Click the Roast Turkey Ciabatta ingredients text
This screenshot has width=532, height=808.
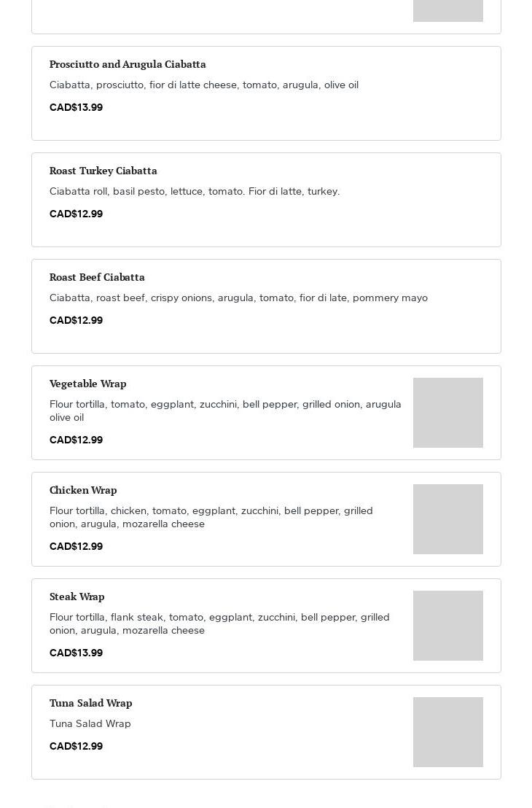click(x=195, y=191)
